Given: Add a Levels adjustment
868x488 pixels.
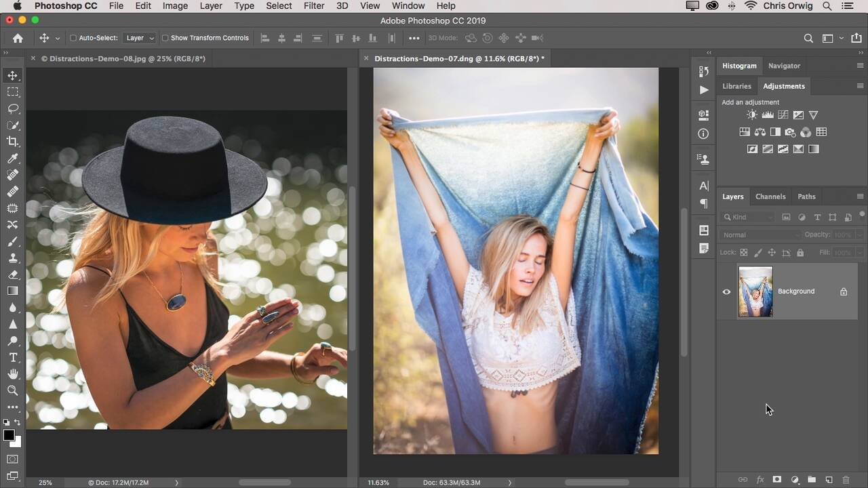Looking at the screenshot, I should [x=768, y=115].
